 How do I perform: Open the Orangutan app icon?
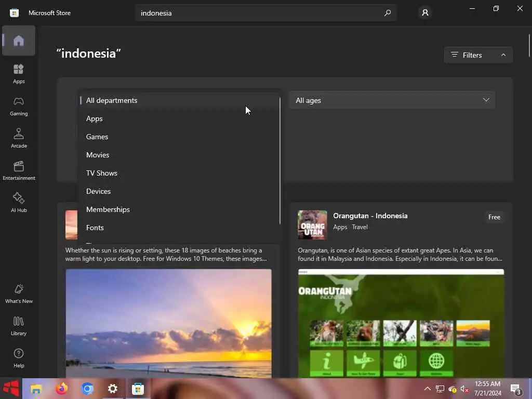(312, 225)
